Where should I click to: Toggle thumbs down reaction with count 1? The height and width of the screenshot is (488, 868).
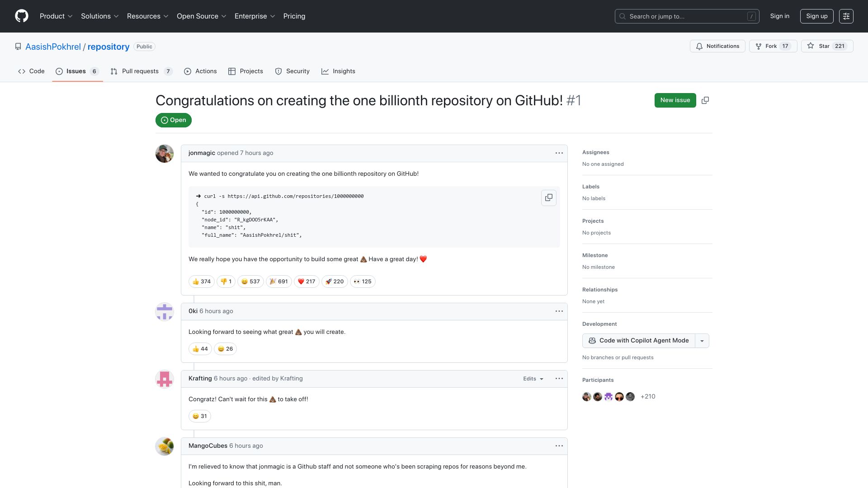tap(226, 282)
